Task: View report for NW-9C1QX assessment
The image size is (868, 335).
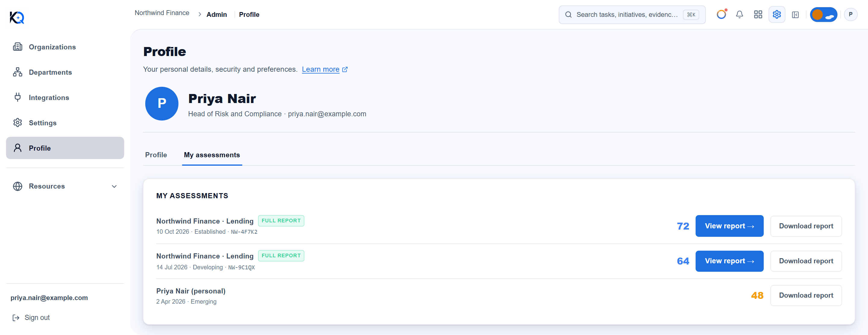Action: pyautogui.click(x=729, y=261)
